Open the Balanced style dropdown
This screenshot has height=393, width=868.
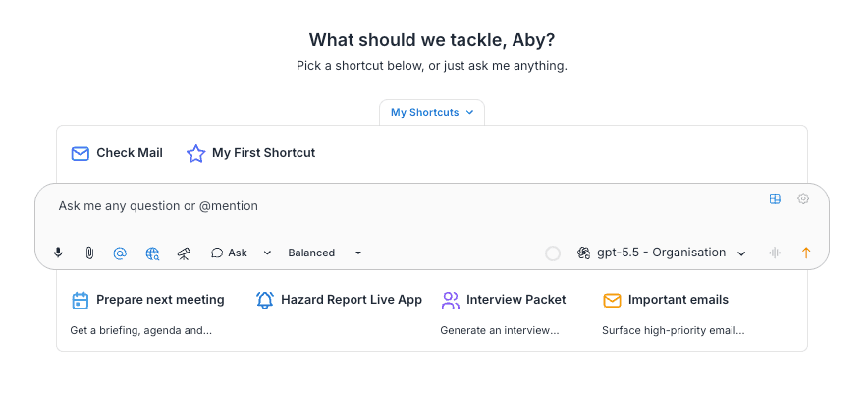pos(324,253)
